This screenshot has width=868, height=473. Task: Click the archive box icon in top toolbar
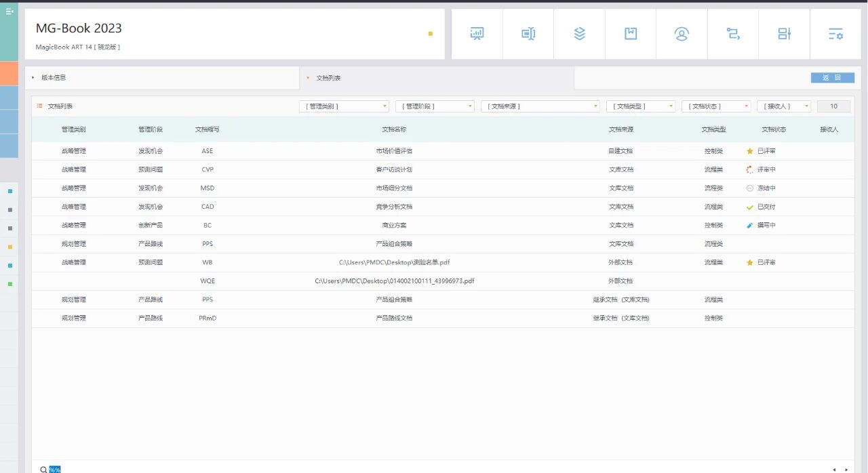click(631, 34)
